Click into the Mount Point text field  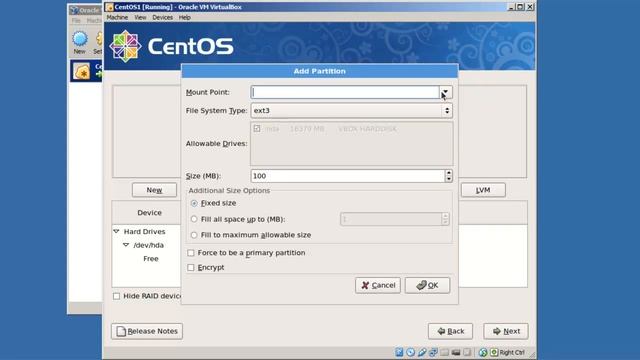click(345, 92)
